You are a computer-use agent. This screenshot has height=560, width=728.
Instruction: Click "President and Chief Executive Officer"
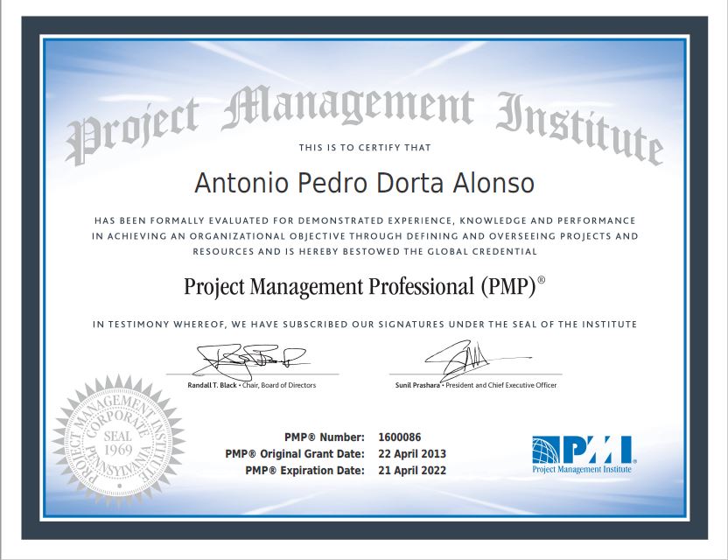click(x=501, y=385)
